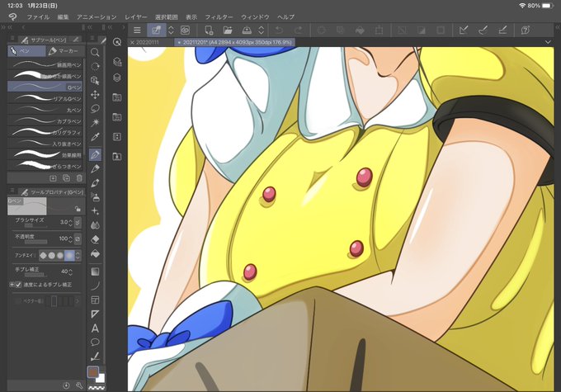
Task: Switch to the マーカー sub tool group
Action: point(65,51)
